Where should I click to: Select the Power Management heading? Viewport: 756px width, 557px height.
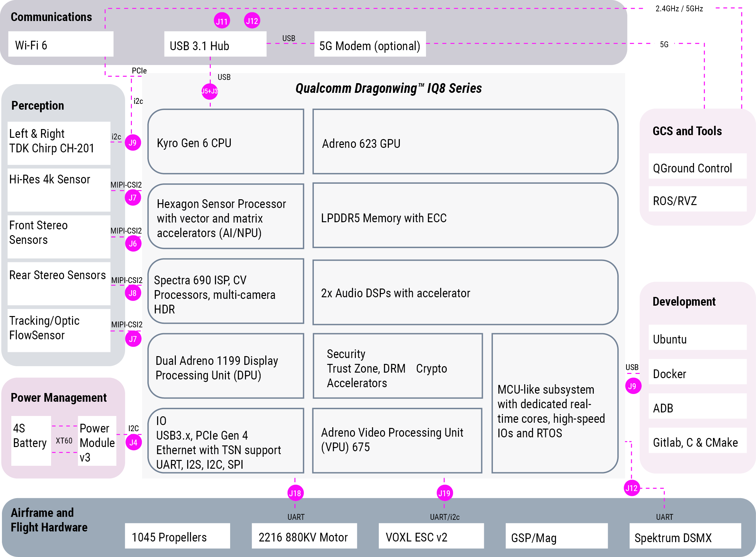coord(59,398)
